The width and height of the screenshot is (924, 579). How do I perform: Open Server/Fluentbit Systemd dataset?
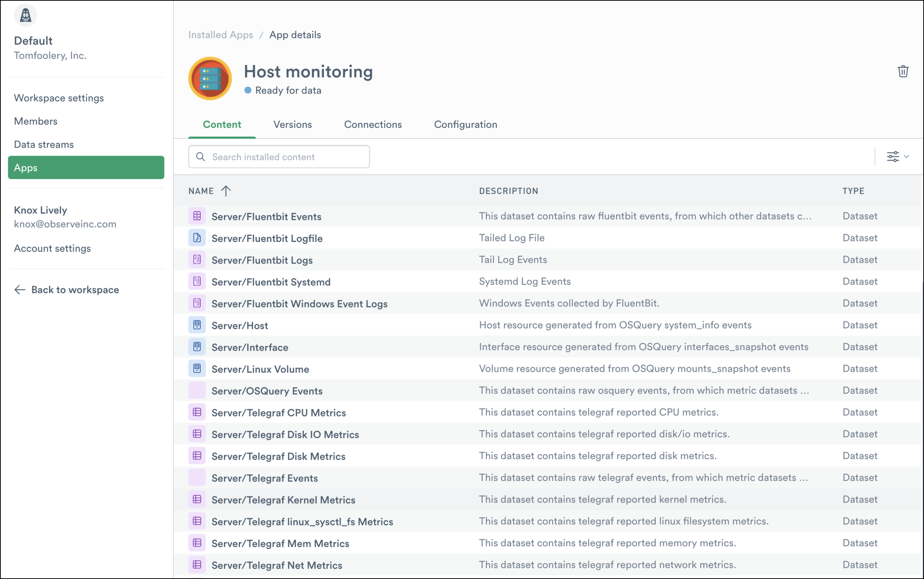271,282
